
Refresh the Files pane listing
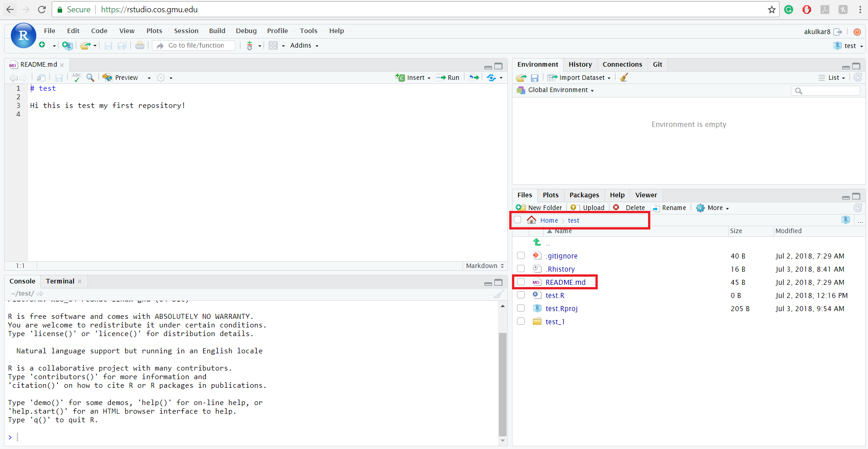click(858, 207)
